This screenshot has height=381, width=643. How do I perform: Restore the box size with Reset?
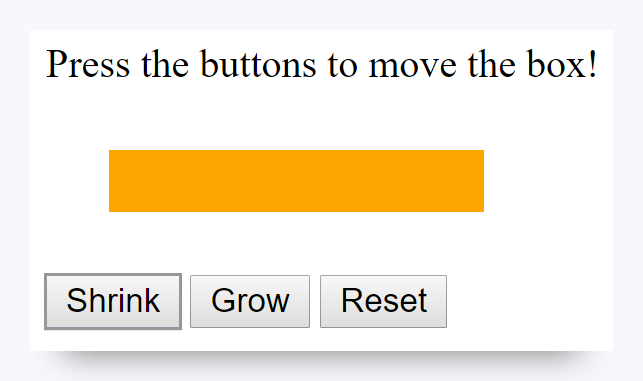click(383, 301)
